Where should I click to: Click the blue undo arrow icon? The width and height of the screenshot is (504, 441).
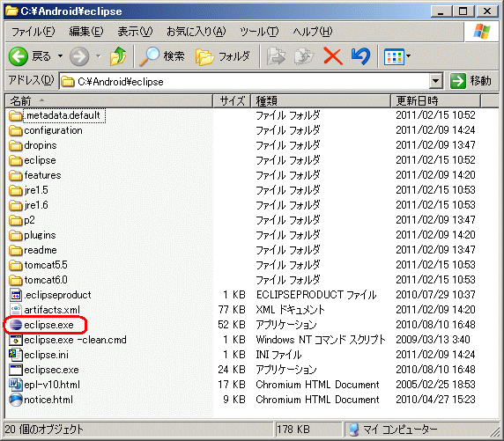pyautogui.click(x=360, y=56)
